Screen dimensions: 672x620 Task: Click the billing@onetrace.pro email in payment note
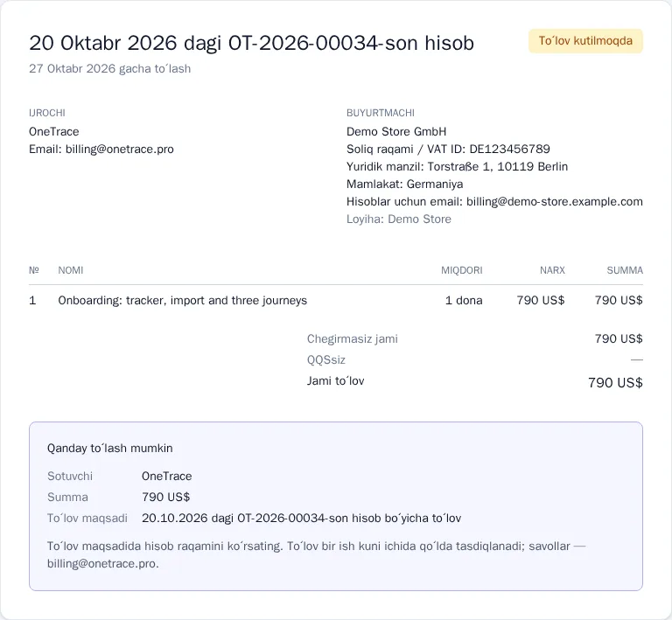pyautogui.click(x=103, y=563)
